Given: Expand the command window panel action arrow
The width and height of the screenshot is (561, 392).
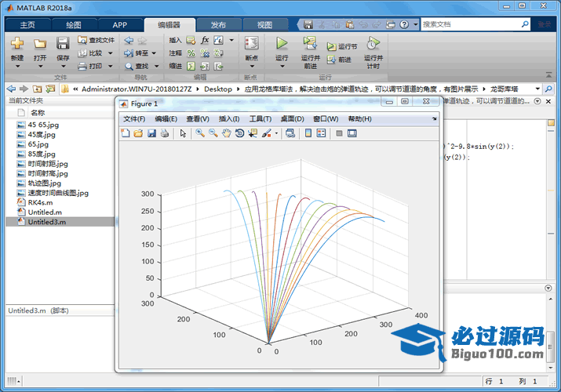Looking at the screenshot, I should pos(548,288).
